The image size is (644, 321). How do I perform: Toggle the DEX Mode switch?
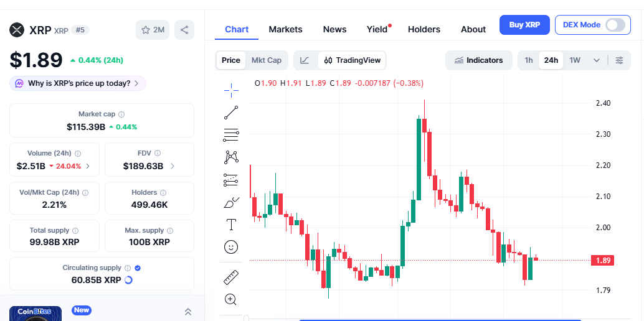click(615, 25)
